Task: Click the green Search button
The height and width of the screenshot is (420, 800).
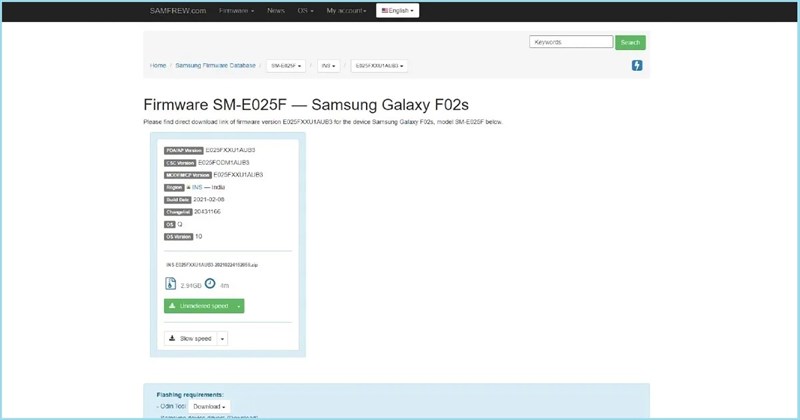Action: coord(630,42)
